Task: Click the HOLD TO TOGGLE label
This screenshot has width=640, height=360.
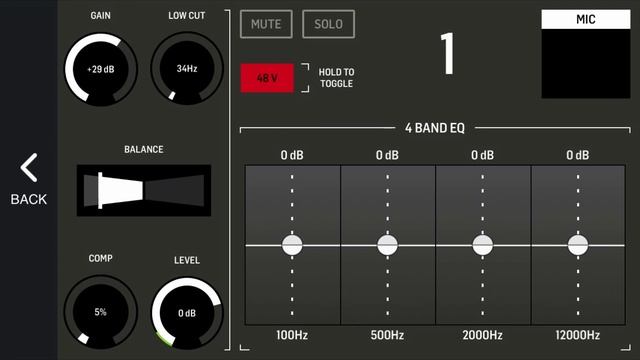Action: point(336,78)
